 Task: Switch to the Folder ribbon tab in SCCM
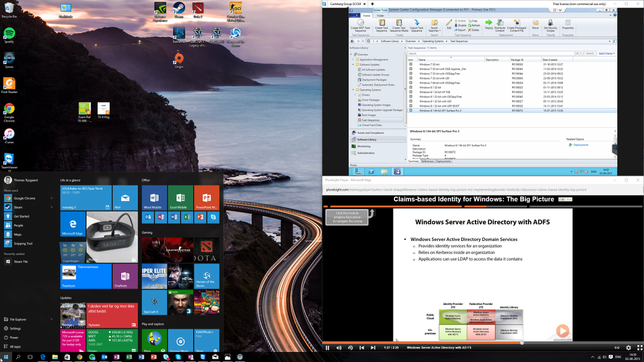click(380, 16)
